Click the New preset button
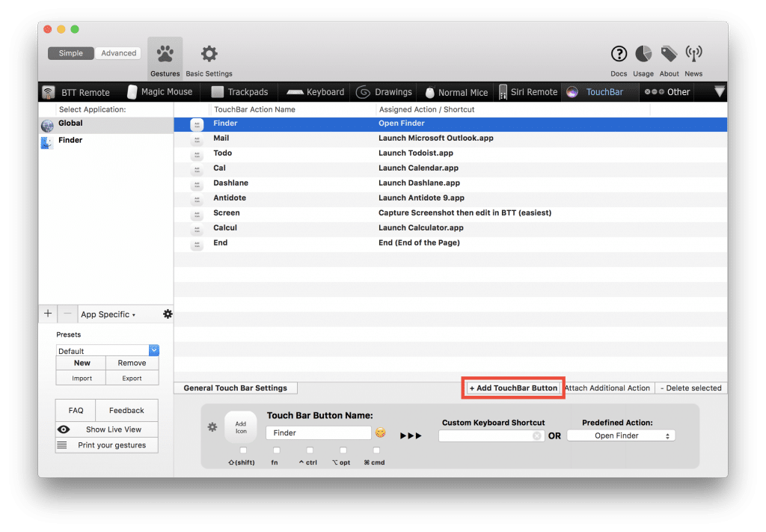The height and width of the screenshot is (532, 766). [x=82, y=363]
